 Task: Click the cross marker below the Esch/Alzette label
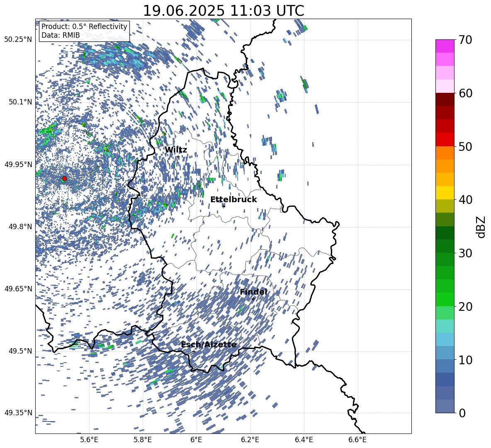pyautogui.click(x=194, y=351)
